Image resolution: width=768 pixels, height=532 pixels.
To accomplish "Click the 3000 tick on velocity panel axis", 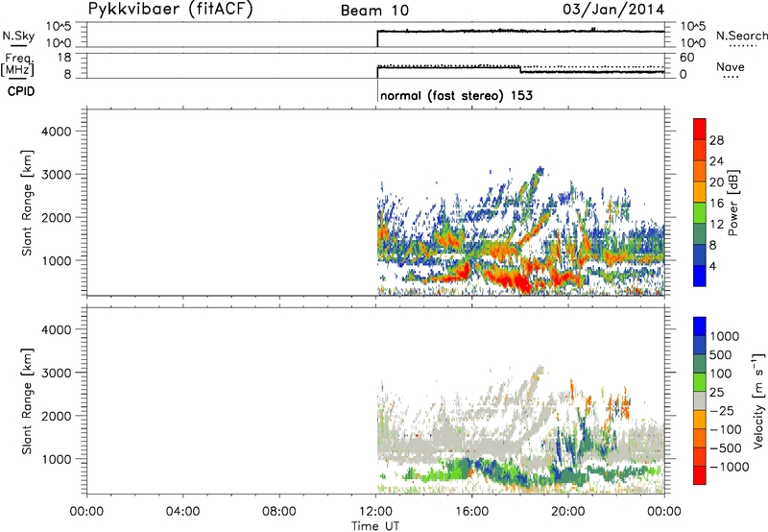I will point(56,373).
